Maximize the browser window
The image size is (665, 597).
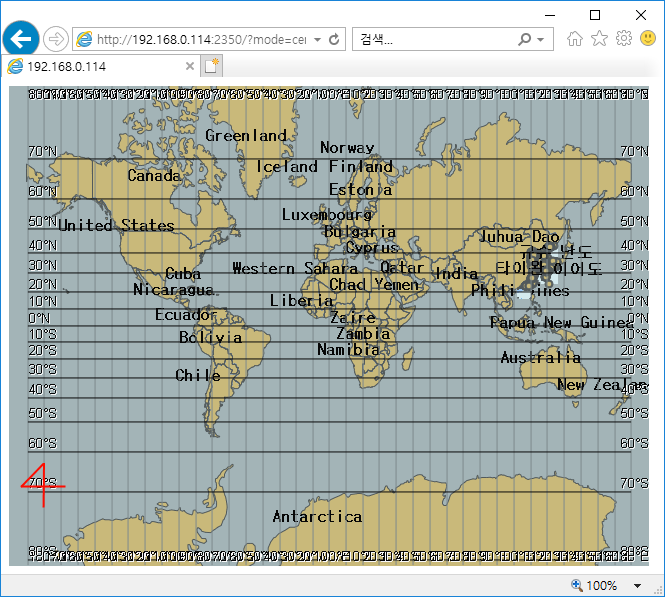pyautogui.click(x=595, y=14)
